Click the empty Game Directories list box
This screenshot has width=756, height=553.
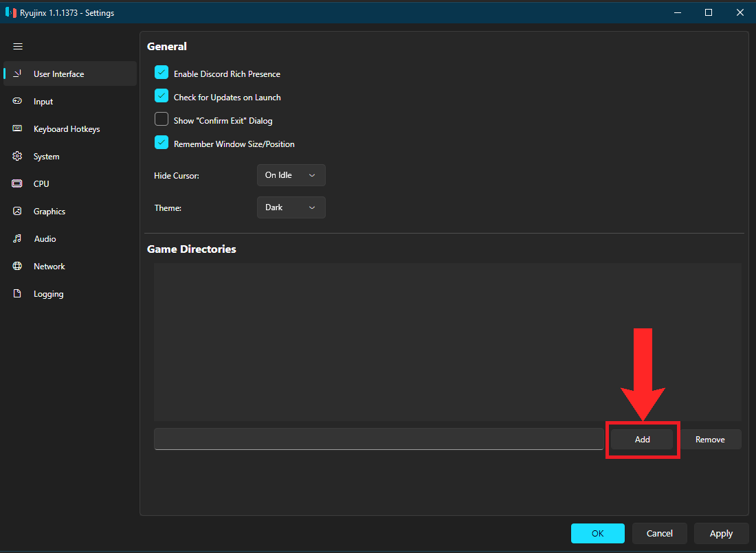(x=447, y=342)
